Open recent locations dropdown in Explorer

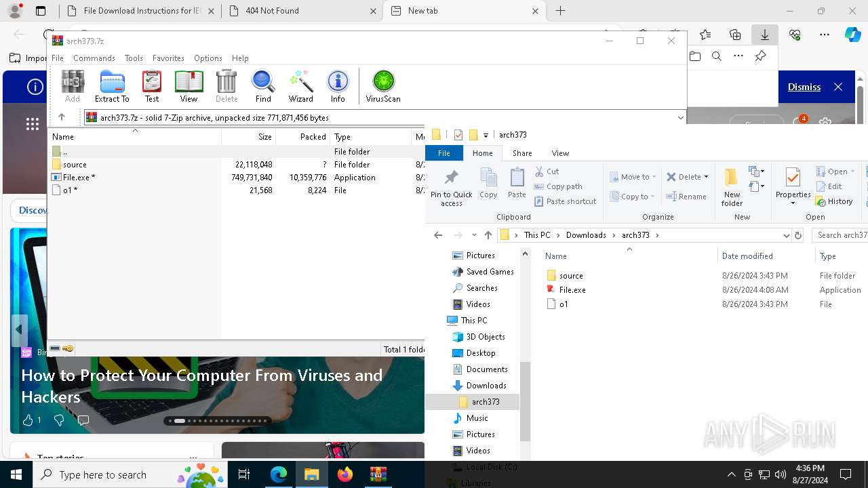coord(474,235)
